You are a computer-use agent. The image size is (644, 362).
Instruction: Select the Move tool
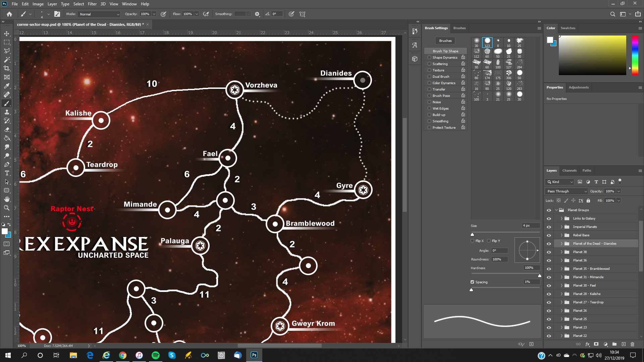pos(7,34)
